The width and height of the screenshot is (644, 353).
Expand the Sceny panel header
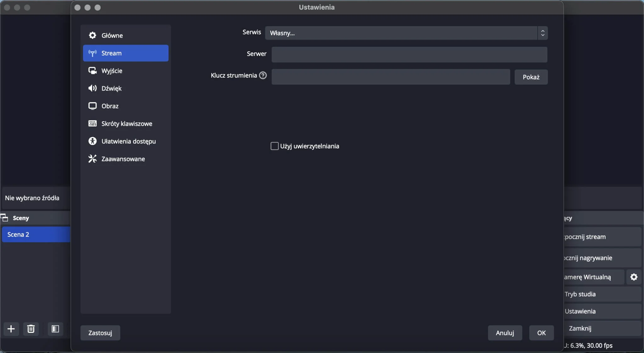click(20, 218)
